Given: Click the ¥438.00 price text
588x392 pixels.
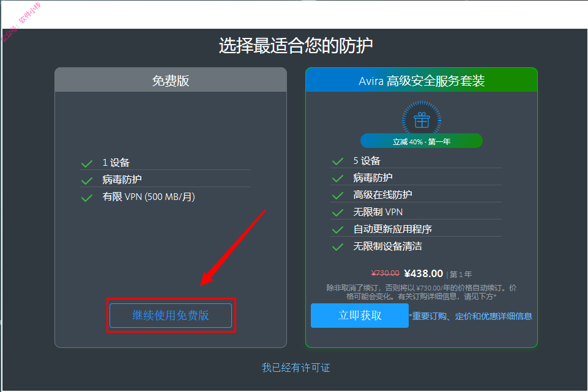Looking at the screenshot, I should click(x=424, y=273).
